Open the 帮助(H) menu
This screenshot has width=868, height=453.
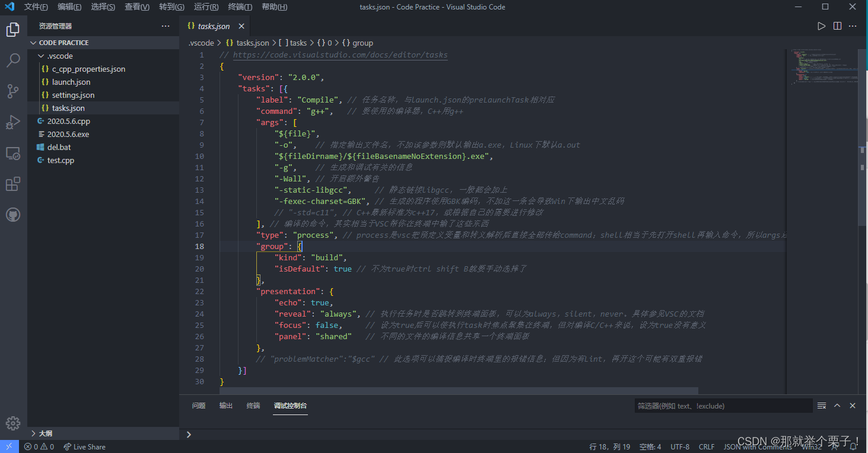274,7
